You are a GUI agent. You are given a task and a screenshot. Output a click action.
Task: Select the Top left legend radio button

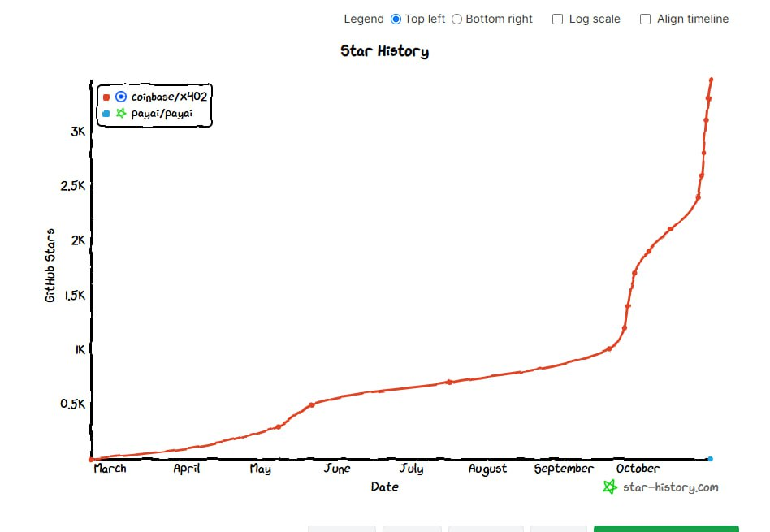point(396,19)
